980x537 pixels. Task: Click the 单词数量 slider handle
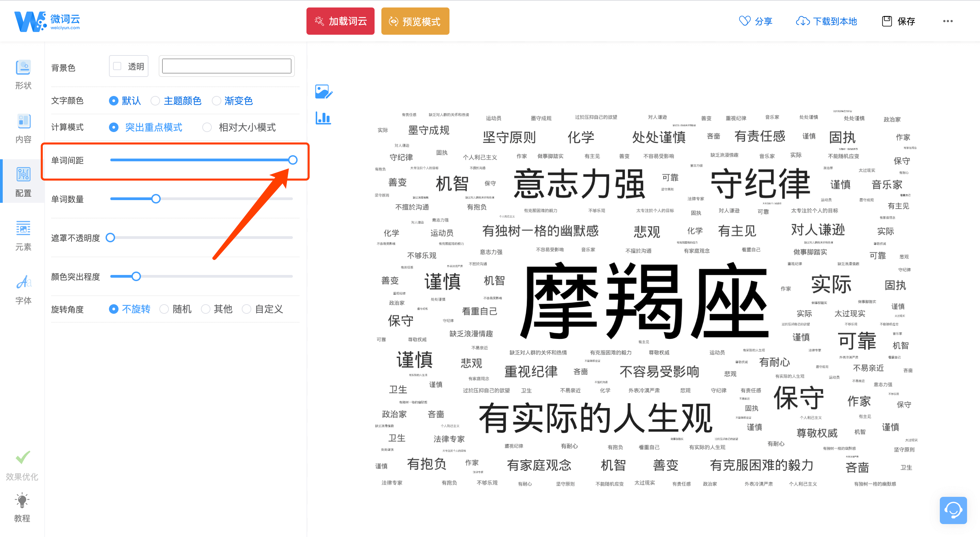tap(156, 198)
